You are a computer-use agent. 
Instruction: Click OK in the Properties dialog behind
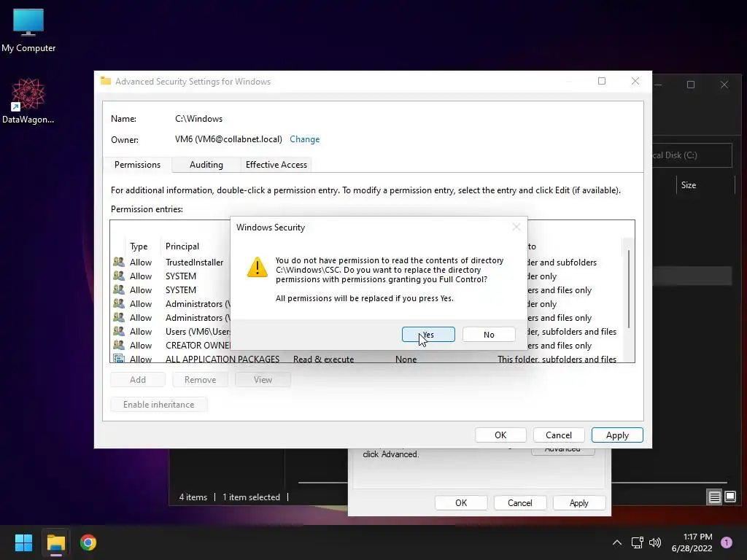461,503
